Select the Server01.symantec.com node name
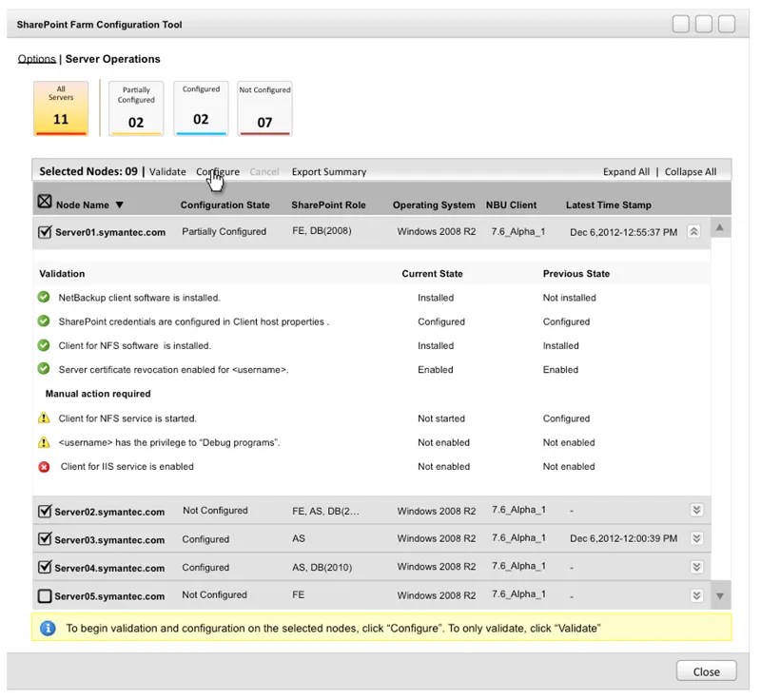761x700 pixels. click(x=110, y=232)
